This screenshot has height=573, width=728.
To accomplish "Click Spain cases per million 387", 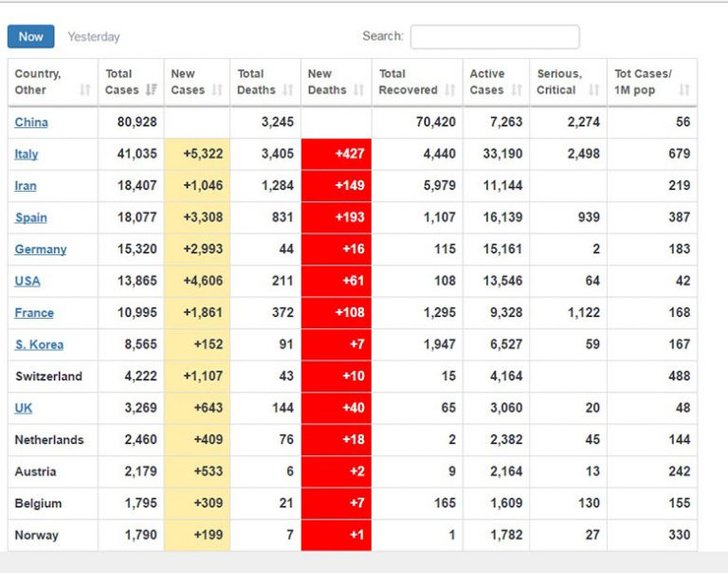I will point(679,217).
